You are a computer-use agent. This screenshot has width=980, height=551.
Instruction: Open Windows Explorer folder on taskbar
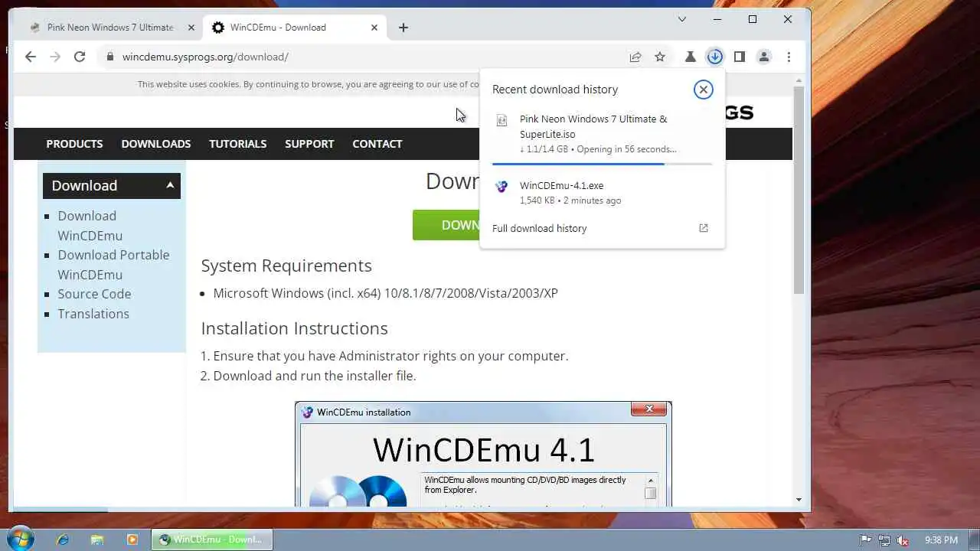click(97, 540)
